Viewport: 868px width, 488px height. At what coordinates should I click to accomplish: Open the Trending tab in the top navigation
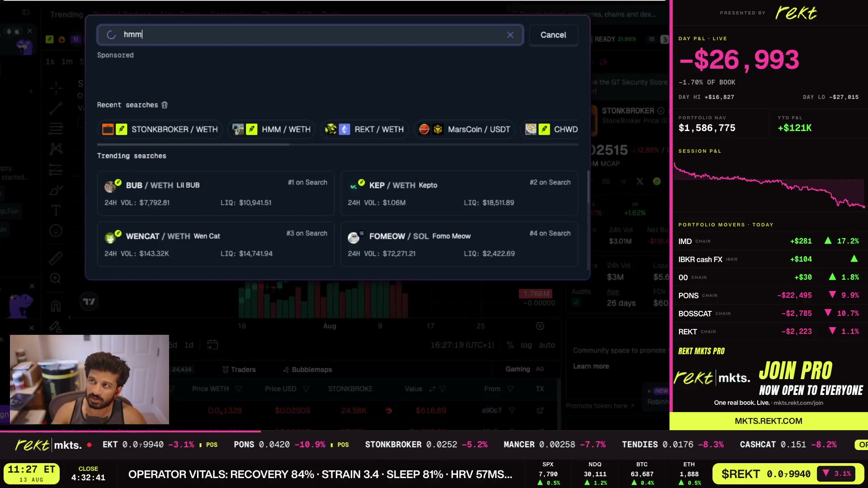coord(66,14)
